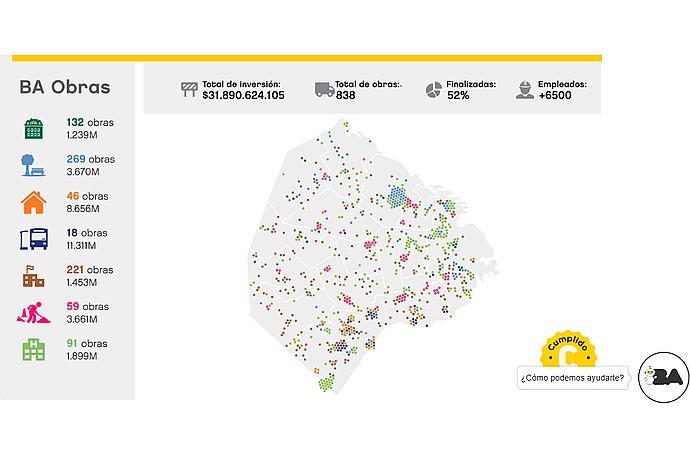
Task: Click the 'Total de inversión:' label
Action: (242, 84)
